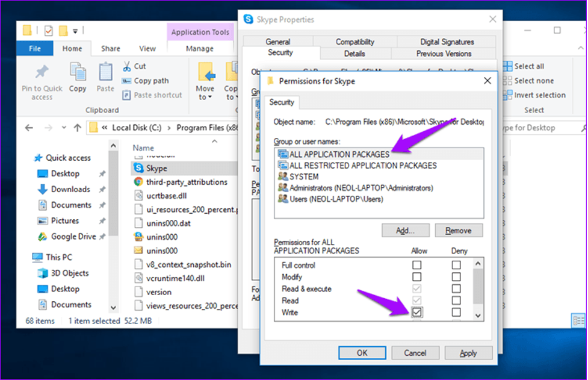Viewport: 588px width, 380px height.
Task: Click permissions list scroll down arrow
Action: click(x=478, y=316)
